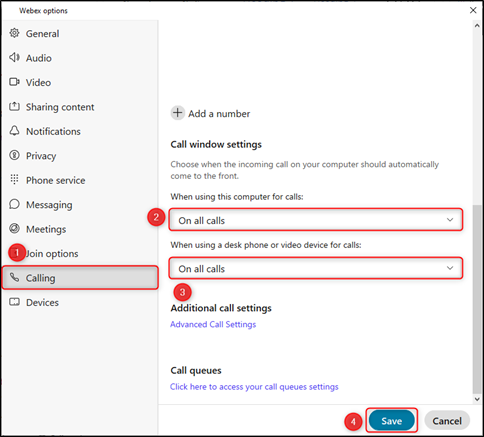Image resolution: width=484 pixels, height=437 pixels.
Task: Click the Messaging bubble icon
Action: (14, 204)
